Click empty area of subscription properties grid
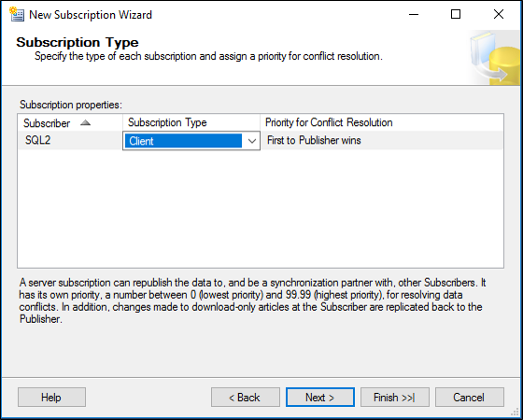 click(261, 208)
